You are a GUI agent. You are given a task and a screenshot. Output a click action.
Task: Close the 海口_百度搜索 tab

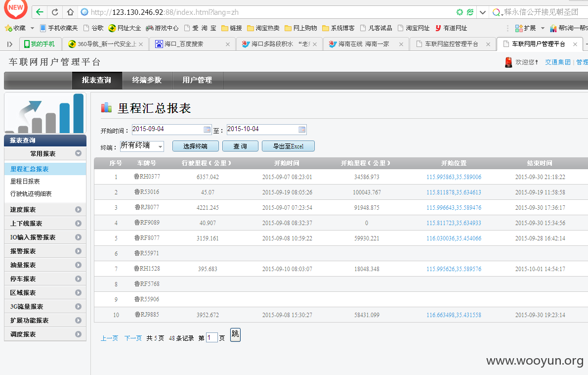pyautogui.click(x=228, y=45)
